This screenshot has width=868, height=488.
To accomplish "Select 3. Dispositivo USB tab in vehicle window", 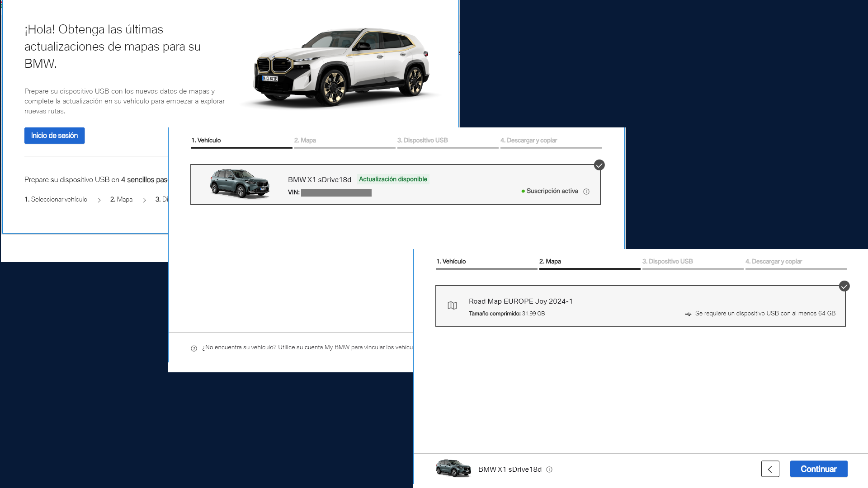I will tap(448, 141).
